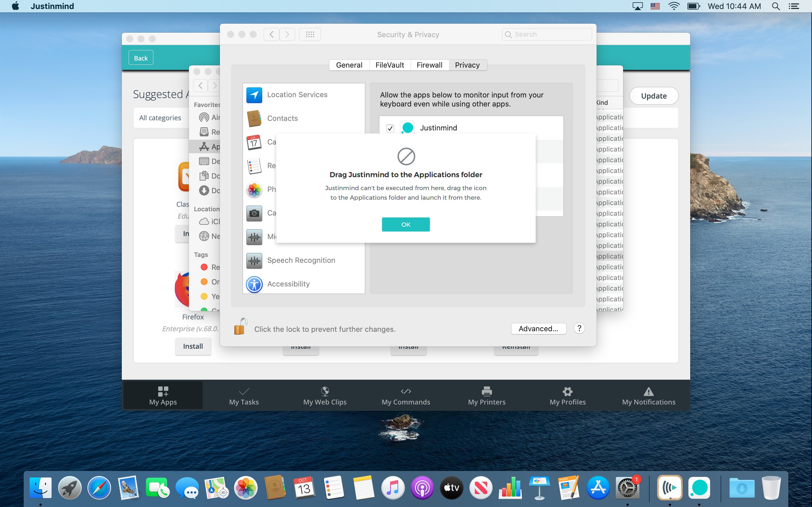Click the Update button

pyautogui.click(x=654, y=96)
